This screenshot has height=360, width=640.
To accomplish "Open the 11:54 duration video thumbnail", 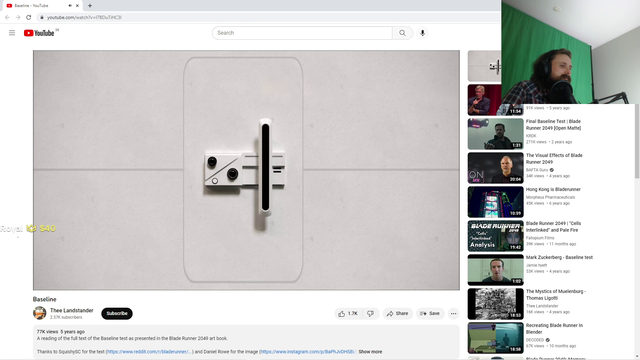I will 484,100.
